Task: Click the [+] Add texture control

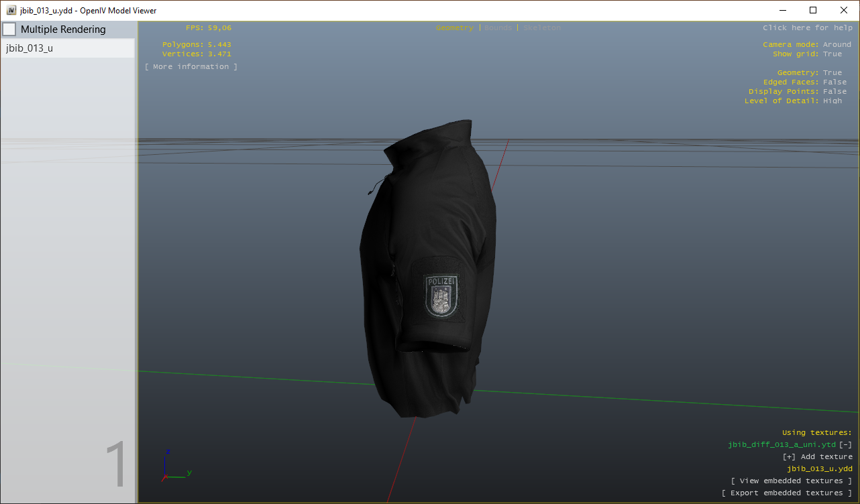Action: (818, 457)
